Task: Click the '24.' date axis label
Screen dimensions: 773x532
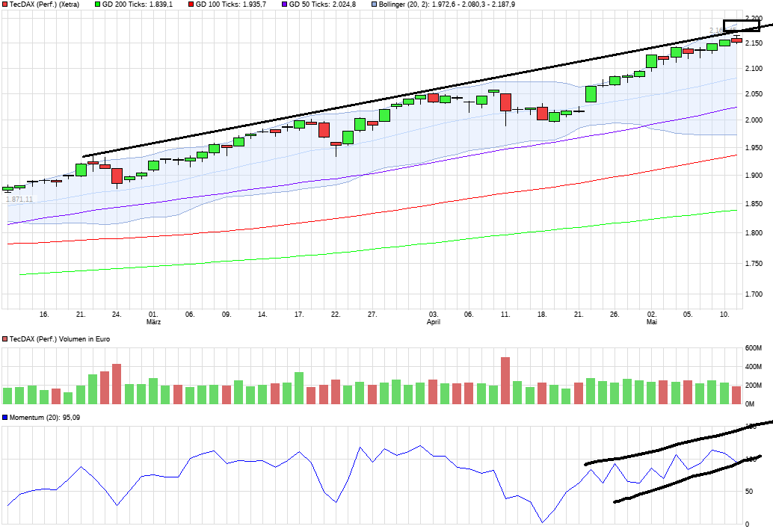Action: [x=117, y=315]
